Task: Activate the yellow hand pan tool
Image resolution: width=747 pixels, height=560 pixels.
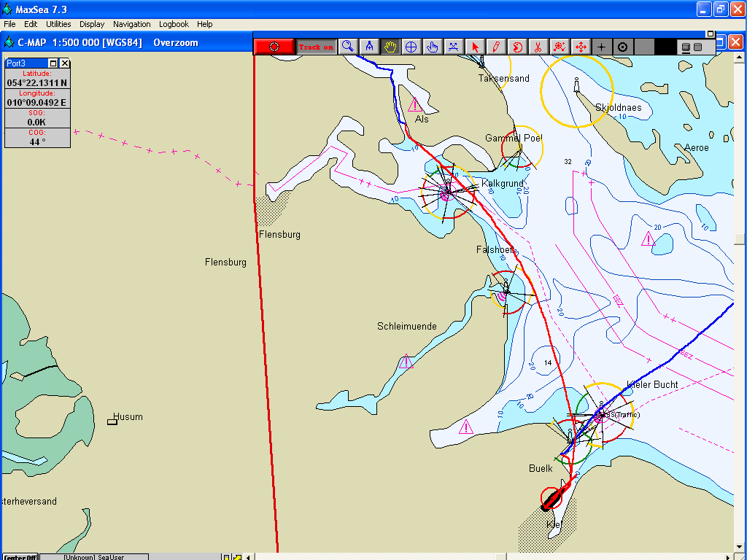Action: 390,47
